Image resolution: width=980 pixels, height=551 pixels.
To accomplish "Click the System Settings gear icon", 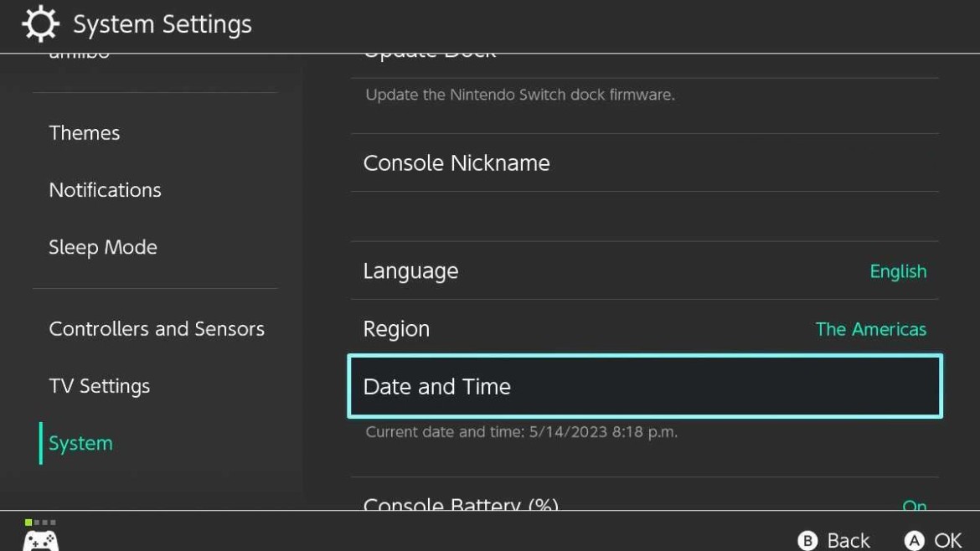I will [38, 24].
